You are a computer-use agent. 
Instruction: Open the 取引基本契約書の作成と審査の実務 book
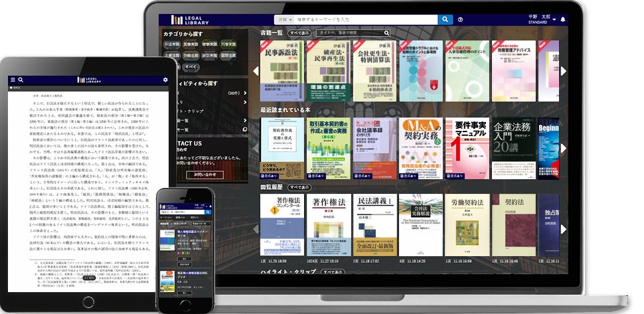[x=329, y=148]
